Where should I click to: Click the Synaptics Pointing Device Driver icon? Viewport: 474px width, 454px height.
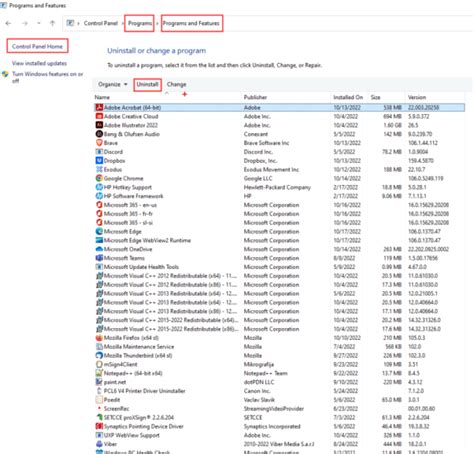[x=99, y=426]
